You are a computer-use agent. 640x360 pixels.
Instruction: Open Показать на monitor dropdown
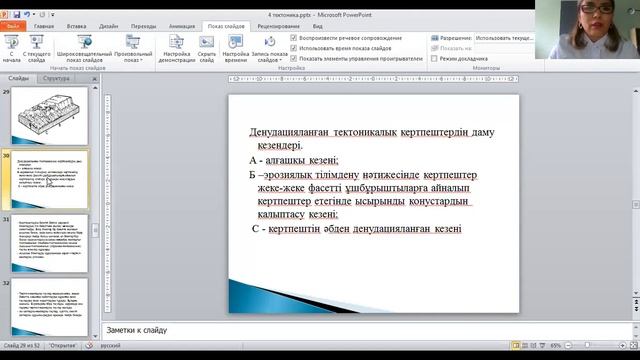pos(504,48)
